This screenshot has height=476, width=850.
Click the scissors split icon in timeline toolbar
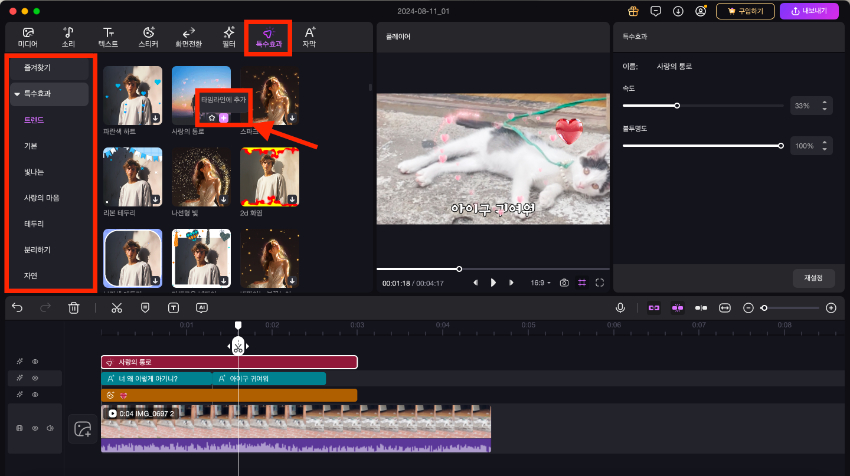(x=116, y=308)
